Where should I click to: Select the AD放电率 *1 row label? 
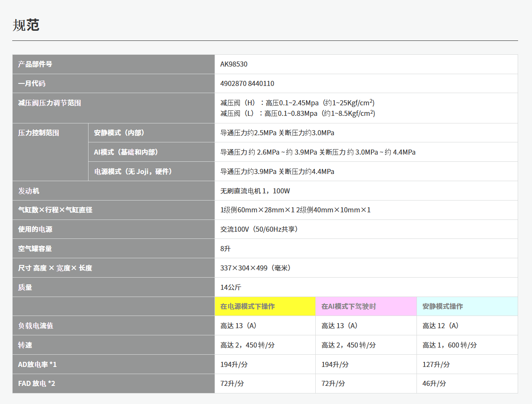tap(113, 364)
